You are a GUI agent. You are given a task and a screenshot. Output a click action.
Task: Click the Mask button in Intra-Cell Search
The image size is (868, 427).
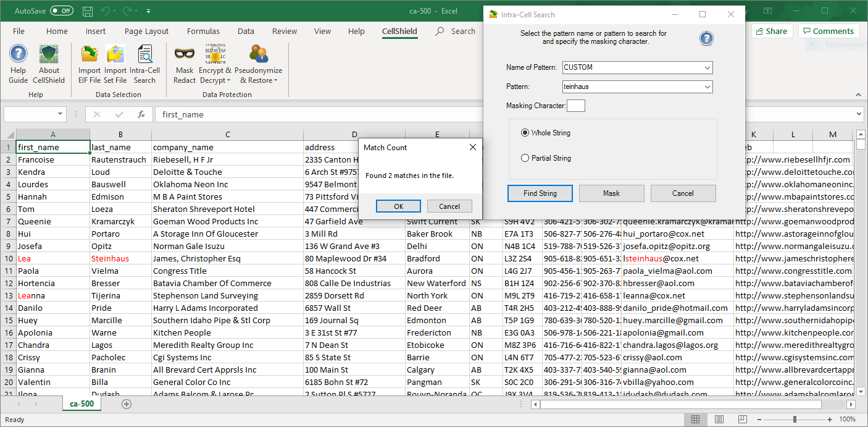click(612, 193)
